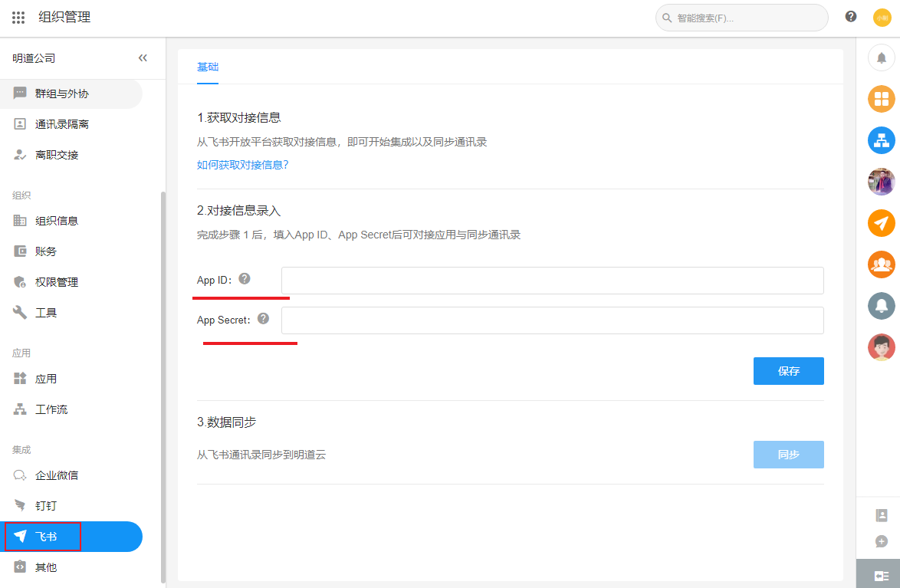The width and height of the screenshot is (900, 588).
Task: Open notifications bell at top of right rail
Action: 882,58
